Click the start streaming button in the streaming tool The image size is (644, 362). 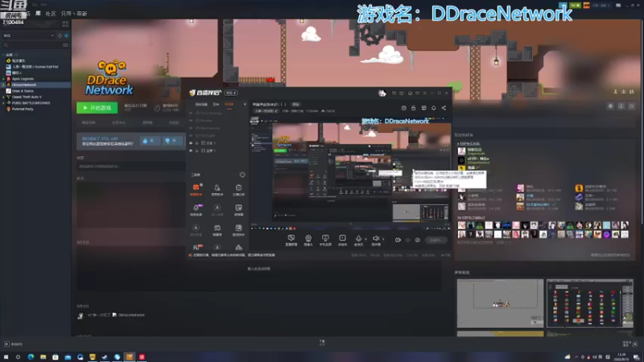point(436,240)
